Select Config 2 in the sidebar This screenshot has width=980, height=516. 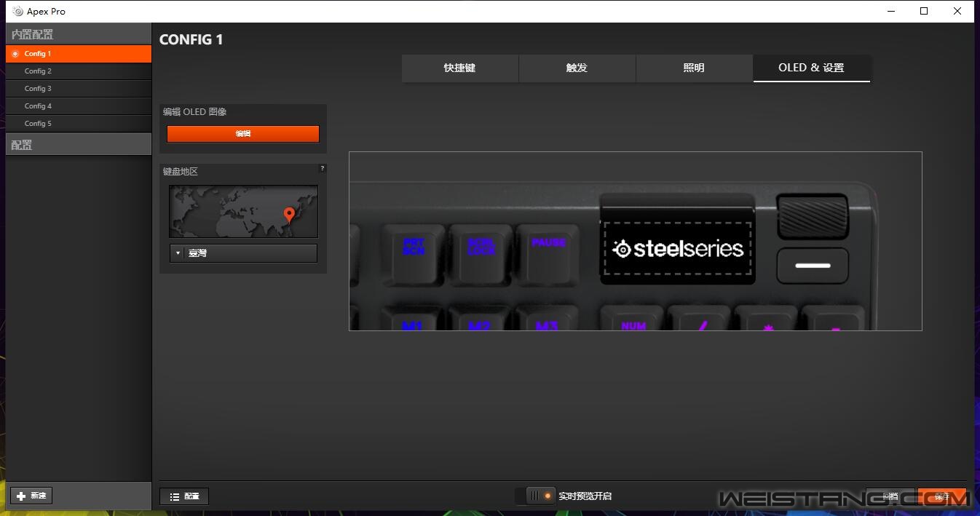tap(79, 71)
